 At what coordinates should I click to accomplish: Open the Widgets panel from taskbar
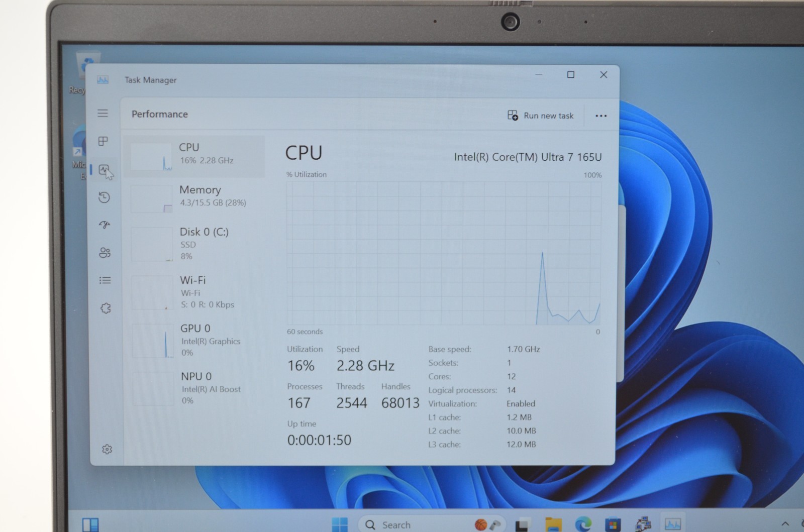coord(90,524)
